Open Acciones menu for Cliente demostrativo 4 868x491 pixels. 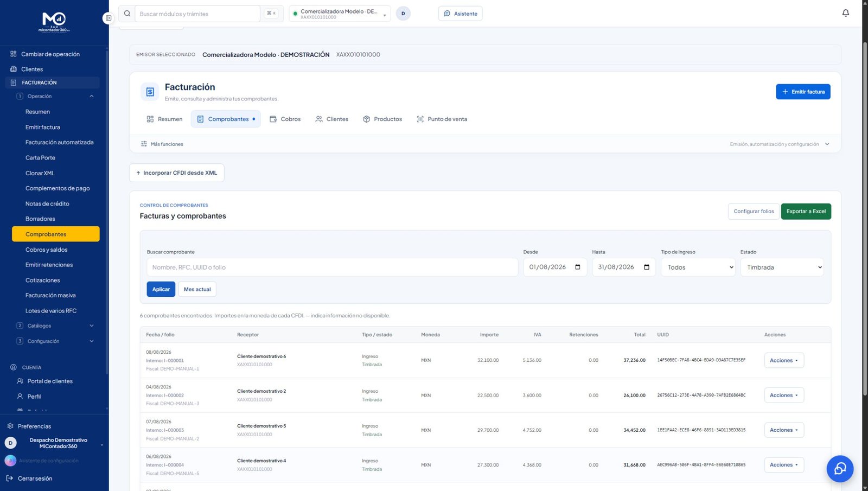pyautogui.click(x=784, y=464)
